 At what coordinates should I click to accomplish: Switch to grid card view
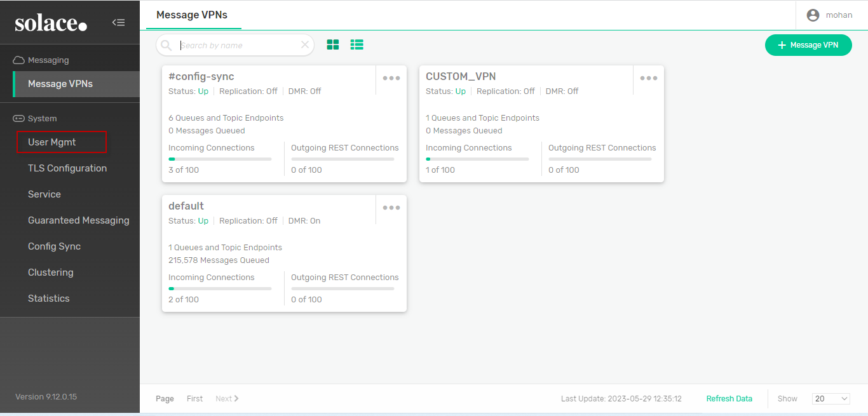click(333, 44)
